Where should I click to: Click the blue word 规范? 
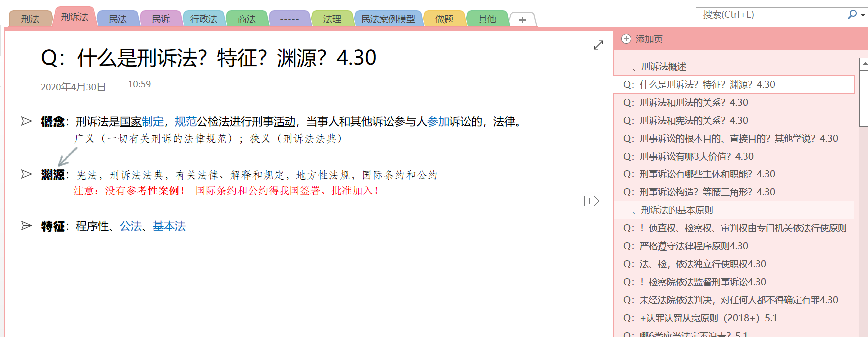coord(186,122)
